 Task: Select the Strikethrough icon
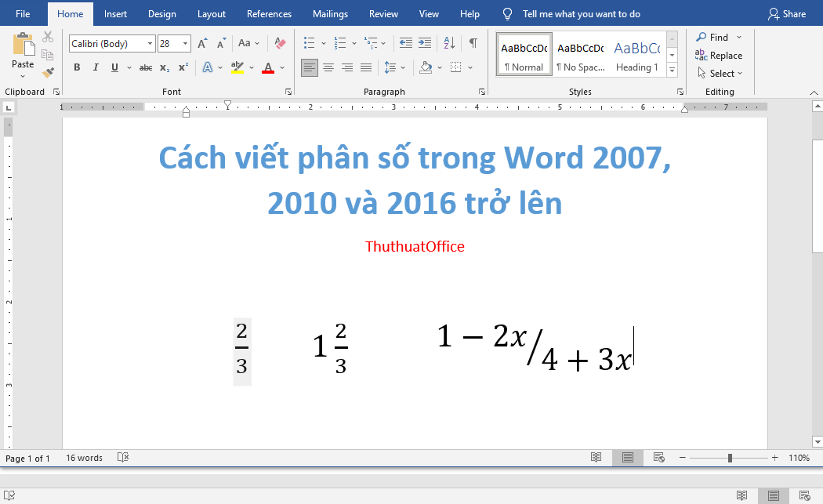(x=145, y=67)
